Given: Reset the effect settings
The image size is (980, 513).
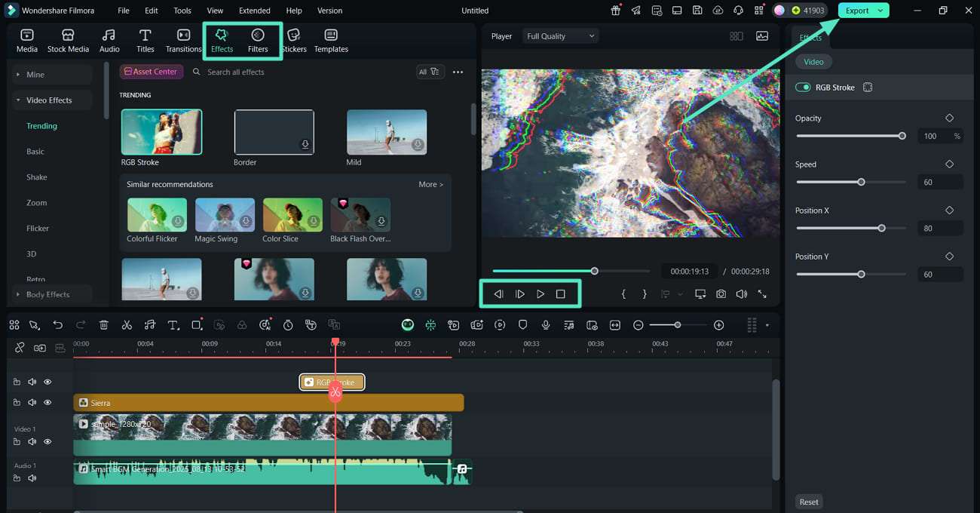Looking at the screenshot, I should (809, 502).
